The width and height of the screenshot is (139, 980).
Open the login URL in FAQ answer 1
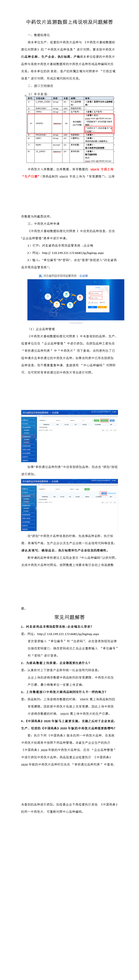[x=68, y=634]
